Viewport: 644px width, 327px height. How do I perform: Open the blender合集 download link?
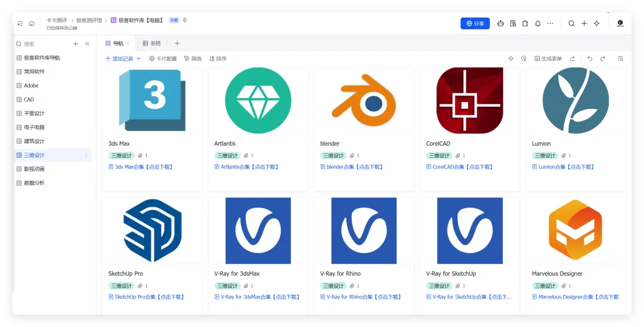click(352, 167)
